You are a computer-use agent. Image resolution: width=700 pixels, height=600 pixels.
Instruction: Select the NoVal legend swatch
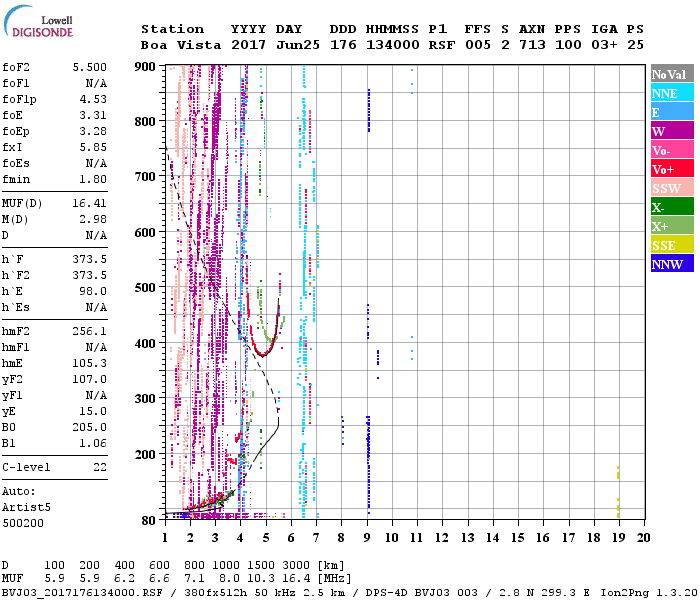672,74
